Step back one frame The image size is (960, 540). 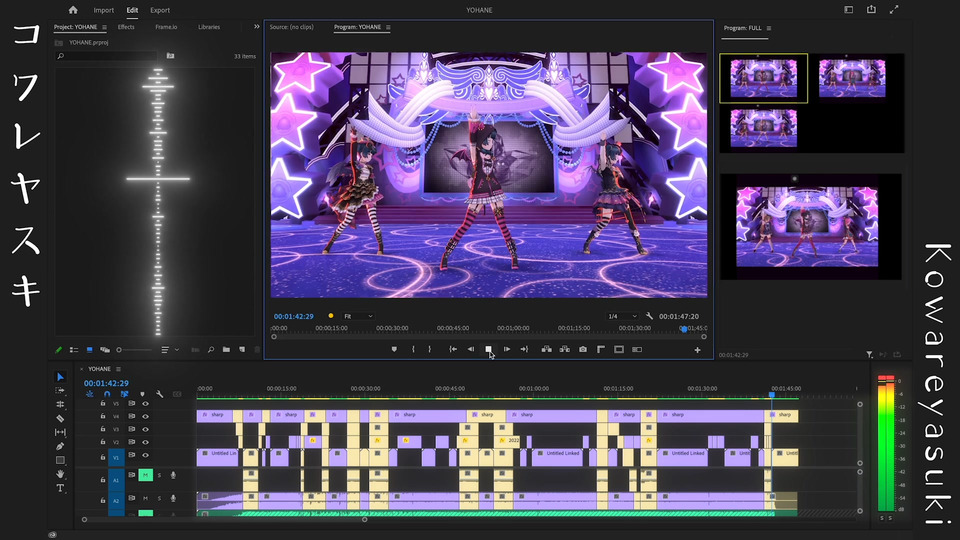[471, 349]
